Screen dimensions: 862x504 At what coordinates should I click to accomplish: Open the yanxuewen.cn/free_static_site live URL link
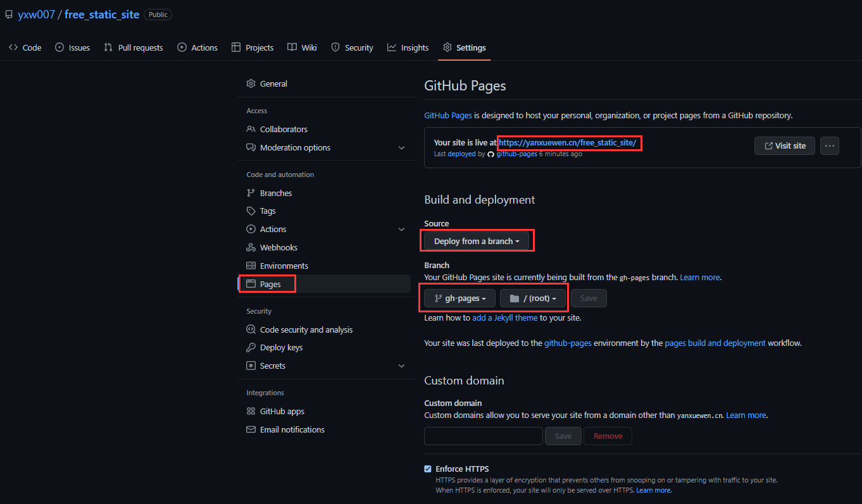click(x=568, y=143)
